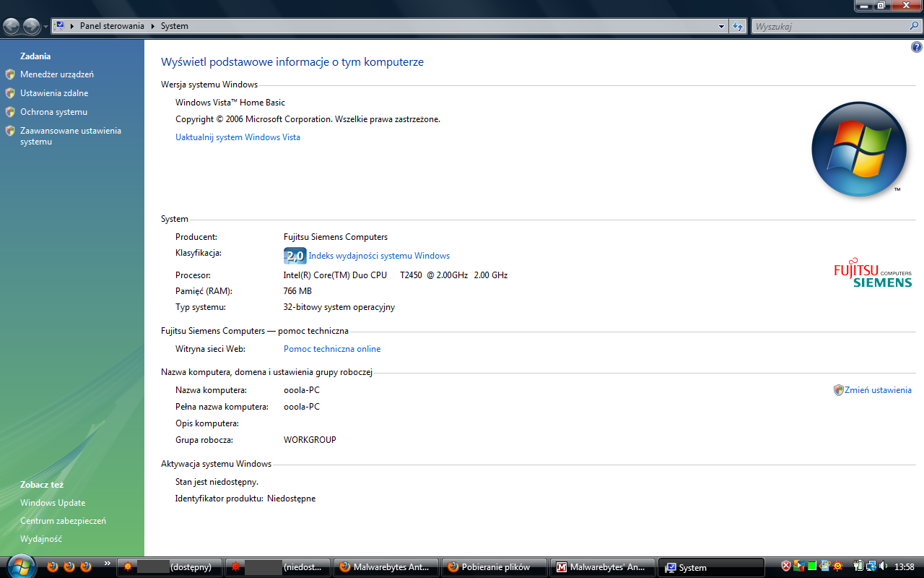Switch to Malwarebytes' An... app taskbar button
Image resolution: width=924 pixels, height=578 pixels.
[x=603, y=567]
